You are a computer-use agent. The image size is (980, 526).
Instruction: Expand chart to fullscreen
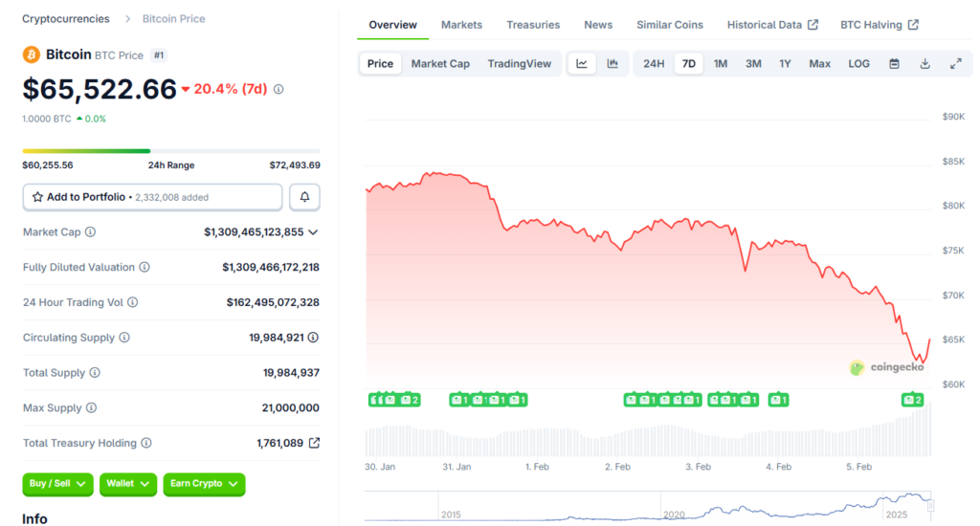[955, 64]
